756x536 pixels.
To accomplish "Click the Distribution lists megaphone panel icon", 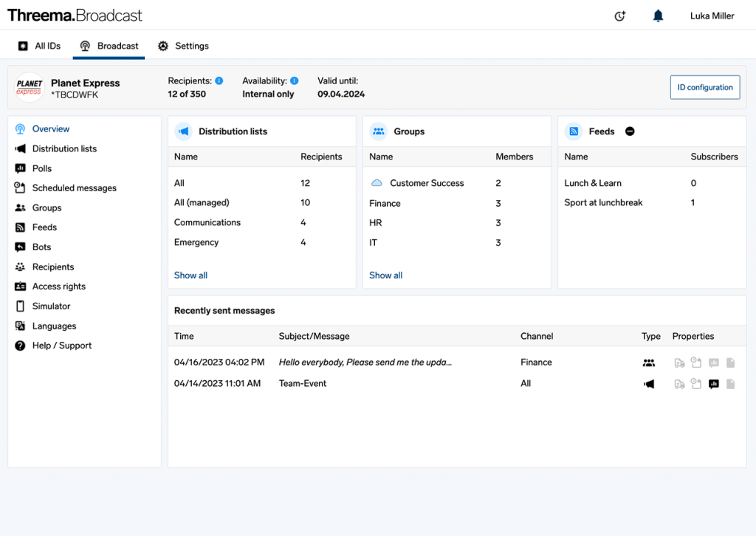I will pos(184,131).
